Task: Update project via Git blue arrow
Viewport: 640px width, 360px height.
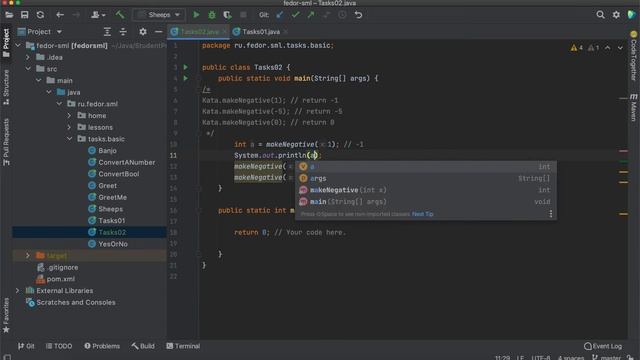Action: point(280,15)
